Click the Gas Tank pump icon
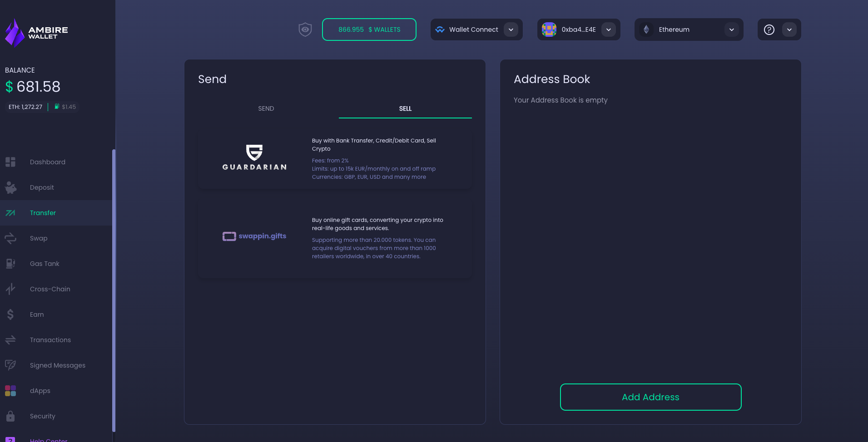Viewport: 868px width, 442px height. 10,264
